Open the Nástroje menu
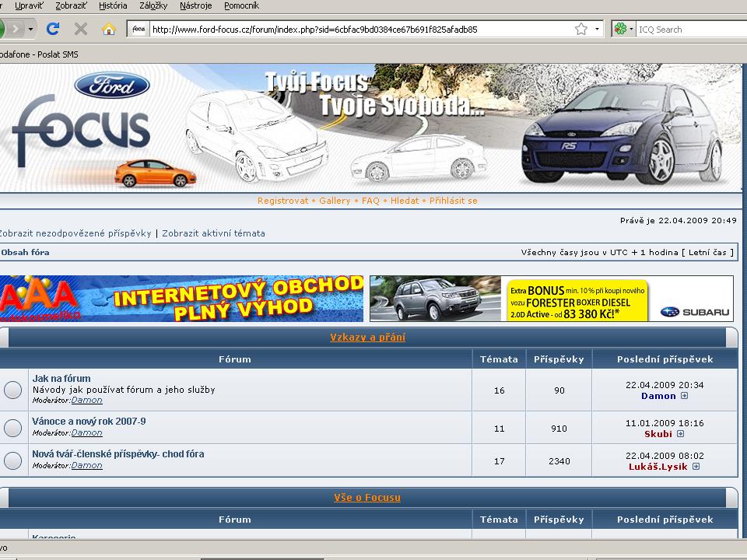This screenshot has height=560, width=747. pos(195,5)
